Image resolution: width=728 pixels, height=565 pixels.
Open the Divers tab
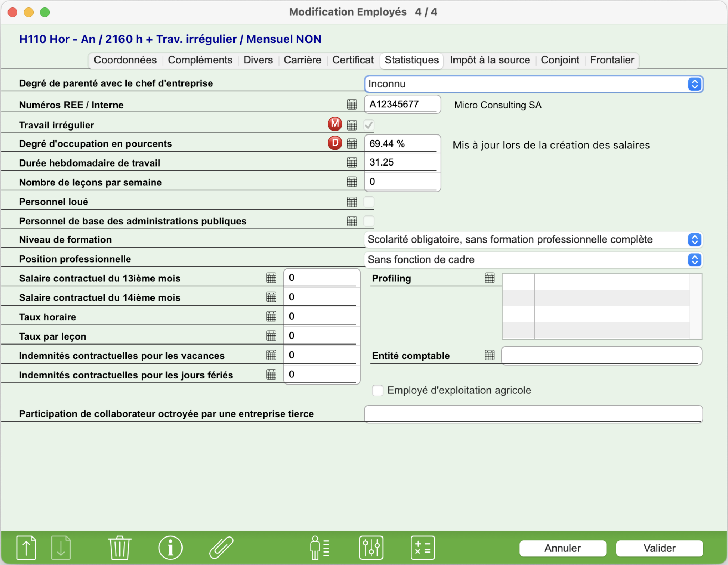point(258,60)
